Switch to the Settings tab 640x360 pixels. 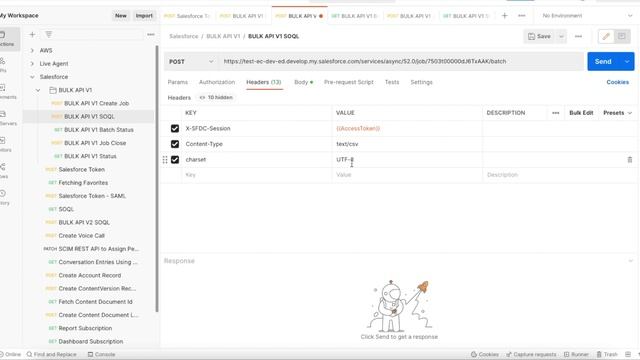[x=421, y=82]
